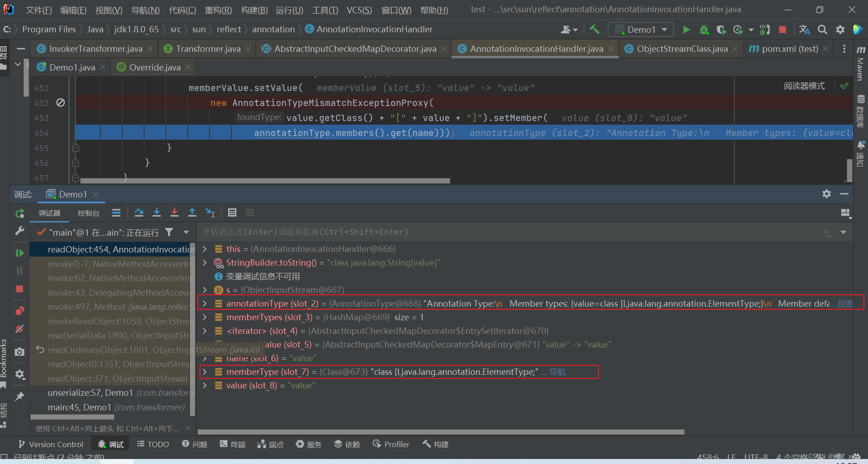Expand memberTypes (slot_3) variable
Image resolution: width=868 pixels, height=464 pixels.
[205, 317]
